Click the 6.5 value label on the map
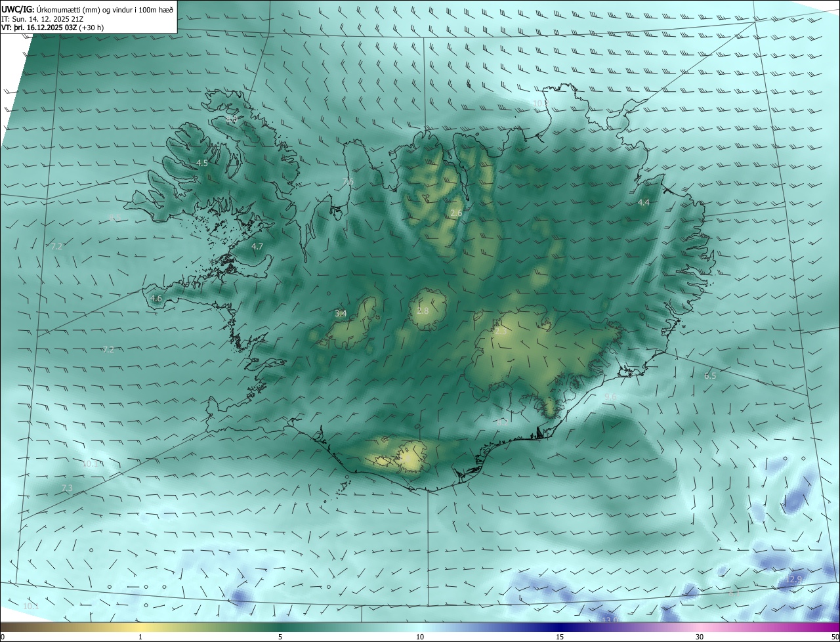 [x=710, y=376]
